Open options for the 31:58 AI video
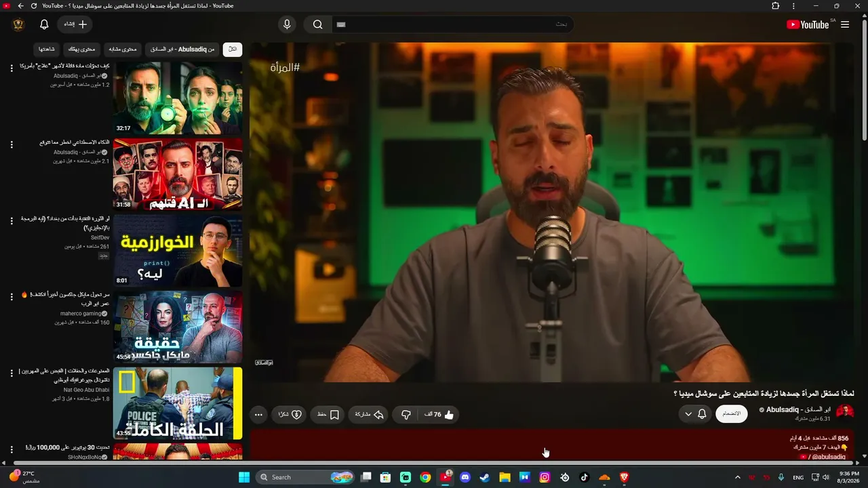The height and width of the screenshot is (488, 868). (11, 144)
